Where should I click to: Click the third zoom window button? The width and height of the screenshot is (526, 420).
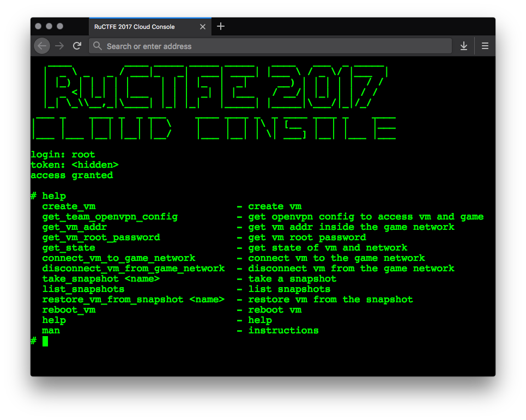tap(60, 26)
